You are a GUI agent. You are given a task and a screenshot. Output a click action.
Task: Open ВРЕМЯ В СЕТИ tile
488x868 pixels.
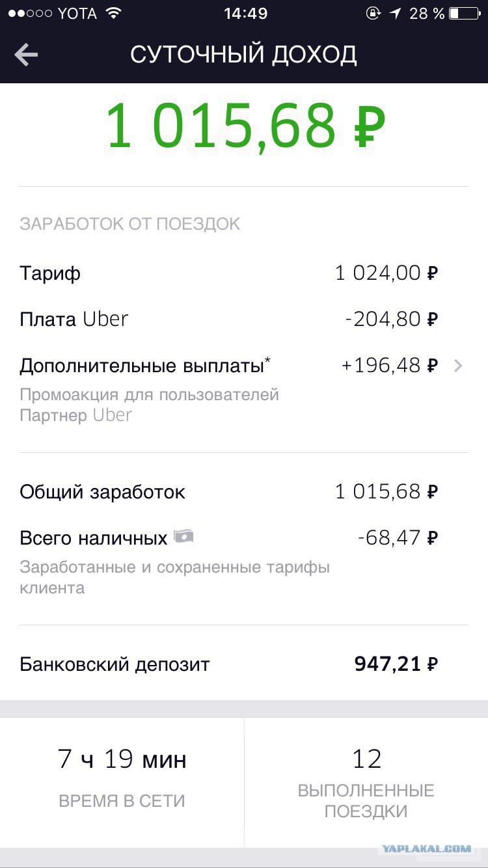click(122, 782)
